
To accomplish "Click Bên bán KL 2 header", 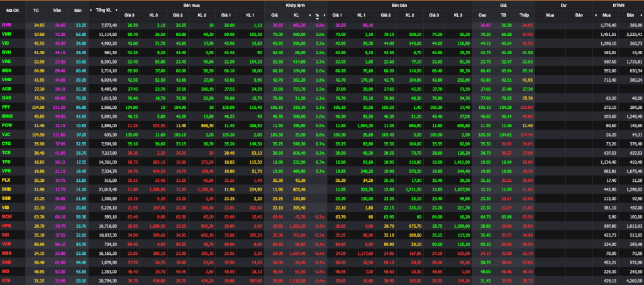I will 409,15.
